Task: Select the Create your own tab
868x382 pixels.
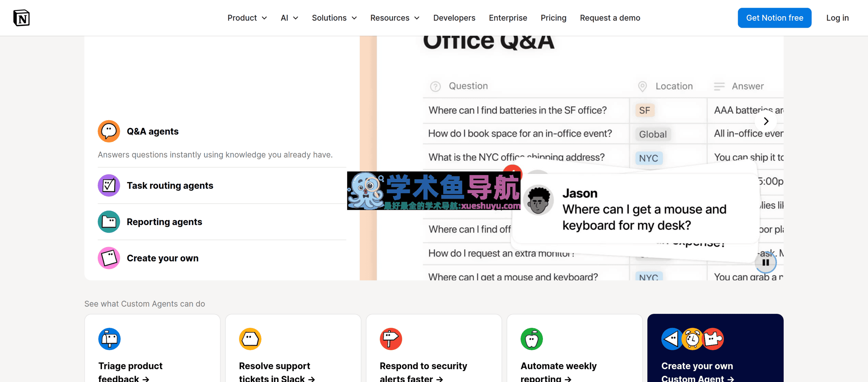Action: click(x=222, y=258)
